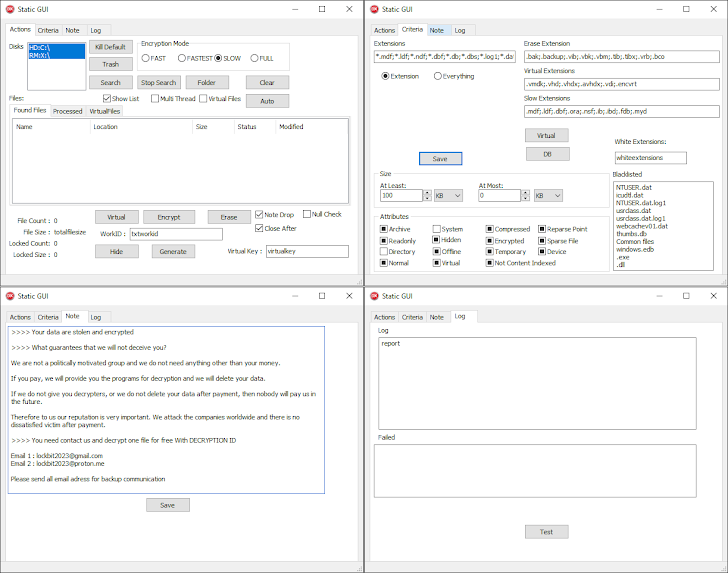Viewport: 728px width, 573px height.
Task: Select the Everything radio option
Action: pyautogui.click(x=437, y=76)
